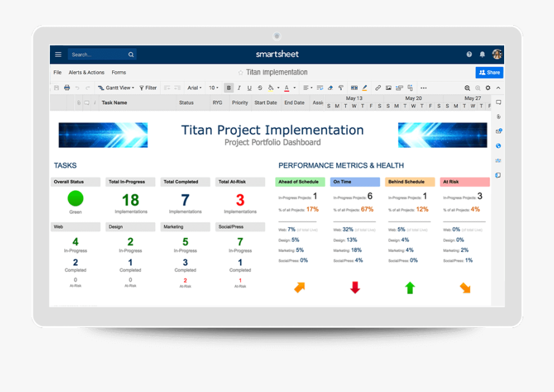Toggle underline formatting
The height and width of the screenshot is (392, 554).
tap(249, 88)
